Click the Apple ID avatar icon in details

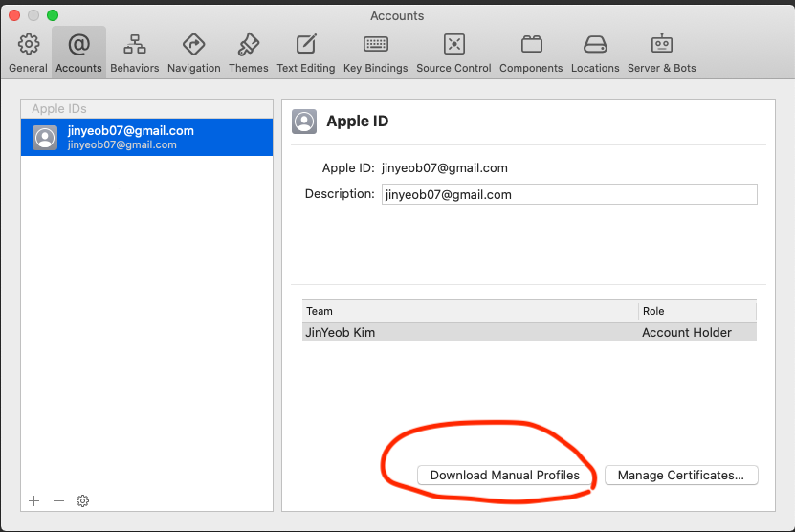coord(304,122)
